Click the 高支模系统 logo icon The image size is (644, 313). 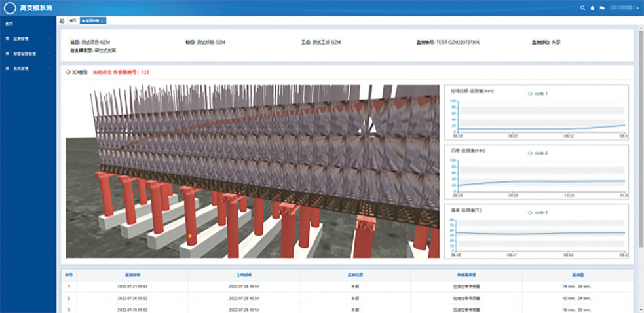tap(10, 8)
